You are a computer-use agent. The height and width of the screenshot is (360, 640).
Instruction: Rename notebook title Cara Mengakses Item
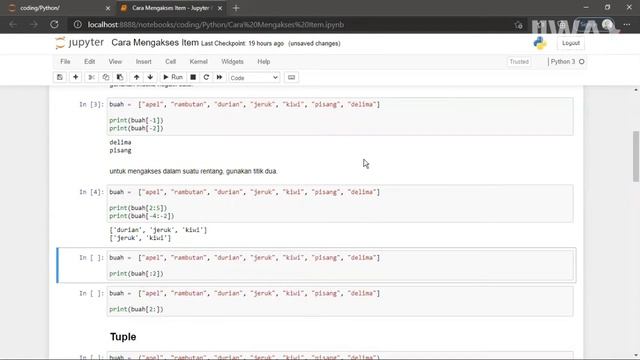tap(155, 43)
